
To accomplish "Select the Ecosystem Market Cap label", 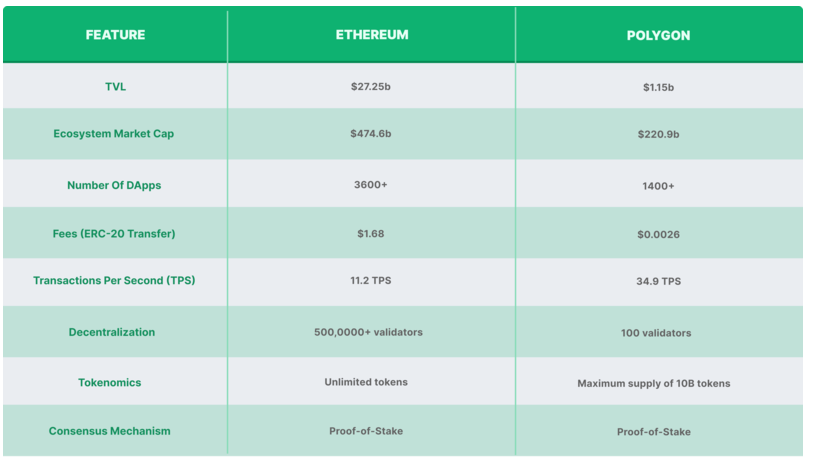I will point(114,133).
